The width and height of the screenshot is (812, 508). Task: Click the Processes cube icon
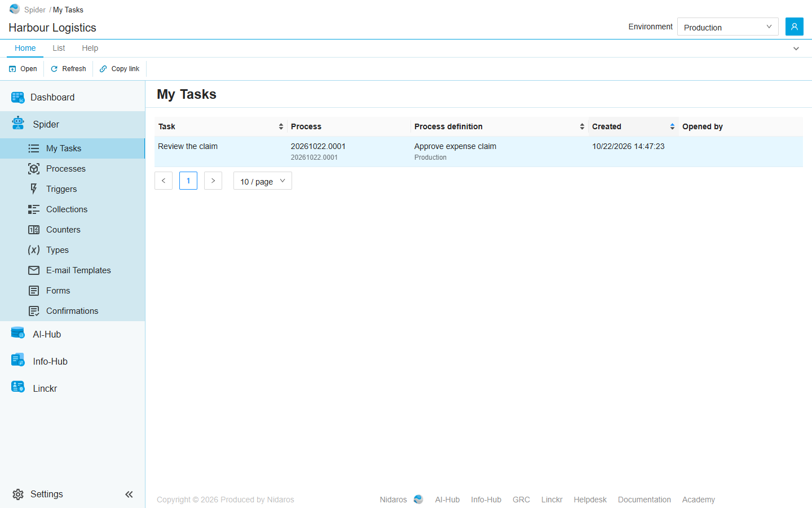[34, 169]
